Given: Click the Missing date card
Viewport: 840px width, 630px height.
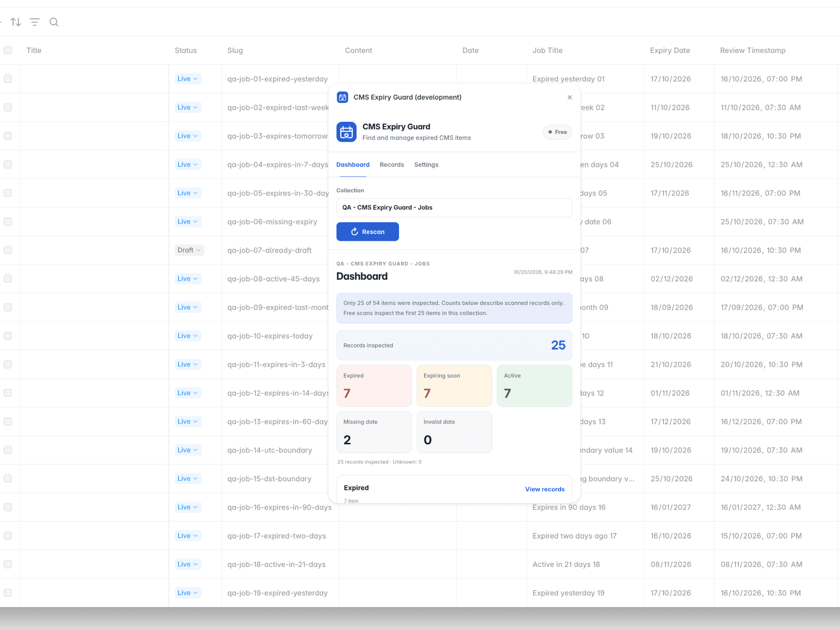Looking at the screenshot, I should click(374, 432).
